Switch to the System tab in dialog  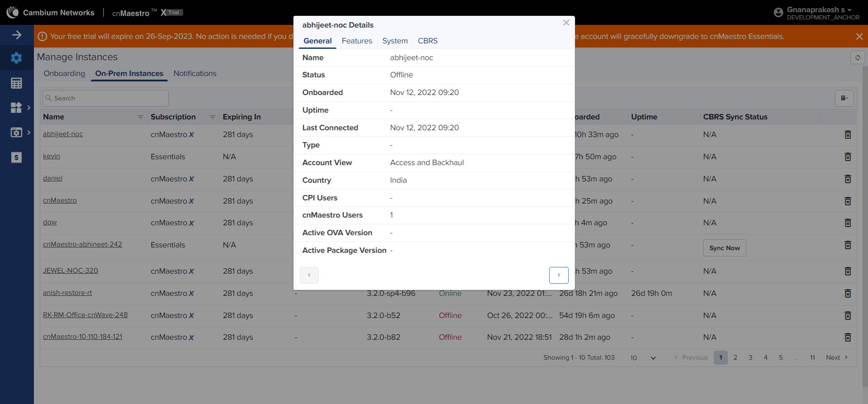tap(395, 41)
